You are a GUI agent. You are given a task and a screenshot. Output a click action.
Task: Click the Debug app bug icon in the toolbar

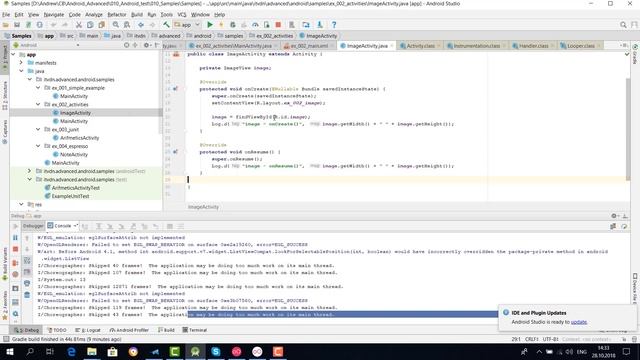click(x=233, y=25)
